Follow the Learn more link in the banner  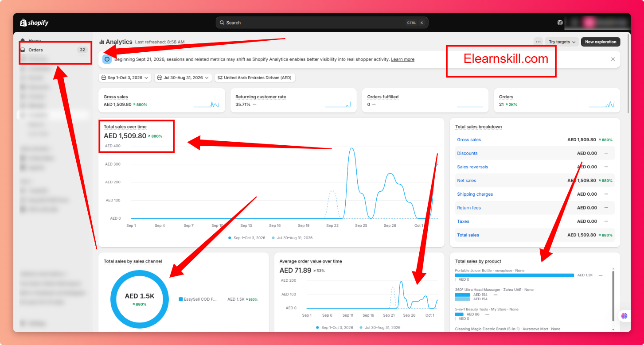pyautogui.click(x=402, y=59)
